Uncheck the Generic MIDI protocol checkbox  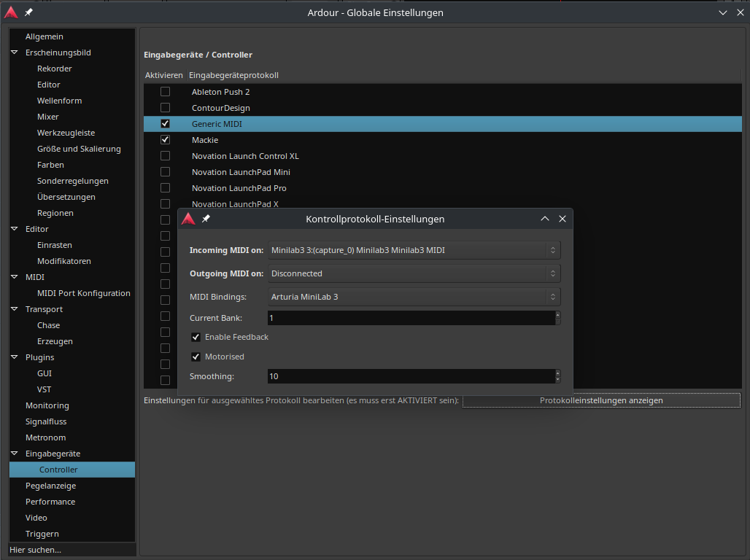click(165, 123)
